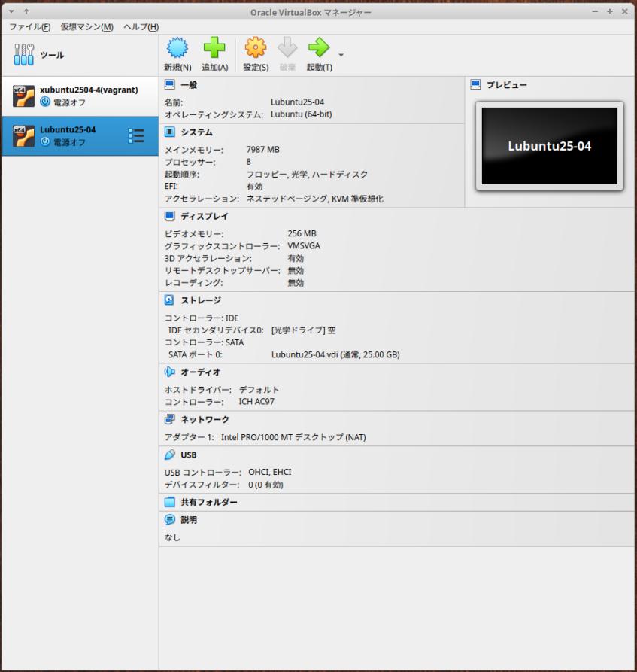Click acceleration value ネステッドページング
This screenshot has width=637, height=672.
click(286, 199)
